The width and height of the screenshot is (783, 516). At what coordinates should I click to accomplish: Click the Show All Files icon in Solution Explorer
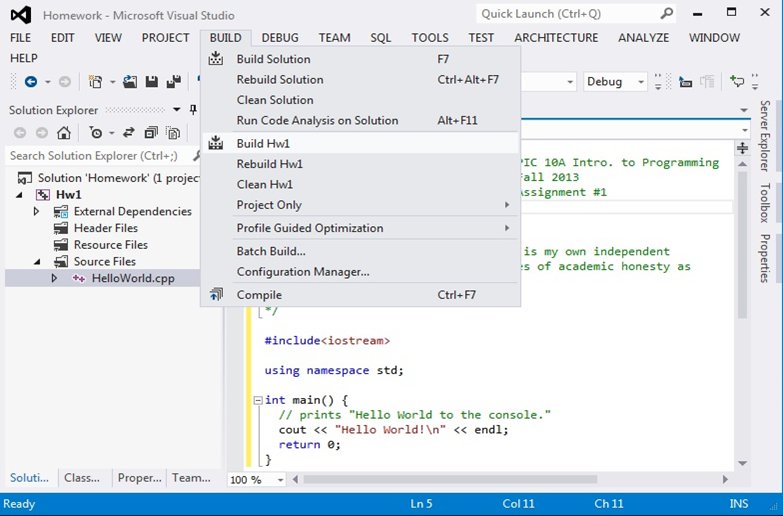(173, 132)
